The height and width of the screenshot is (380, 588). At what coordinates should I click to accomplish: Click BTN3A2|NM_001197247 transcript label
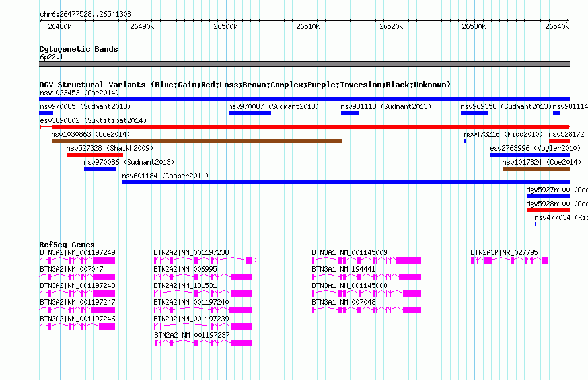pos(77,302)
